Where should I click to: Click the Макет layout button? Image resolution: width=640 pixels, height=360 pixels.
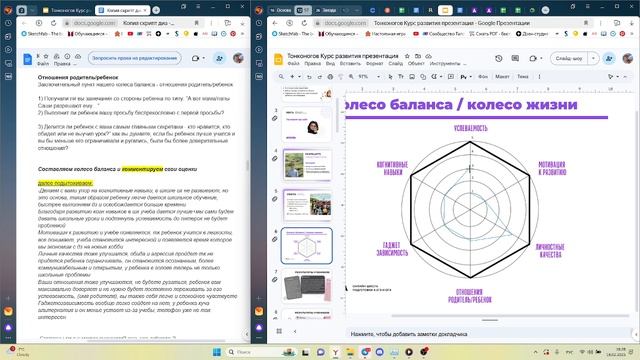click(x=502, y=76)
